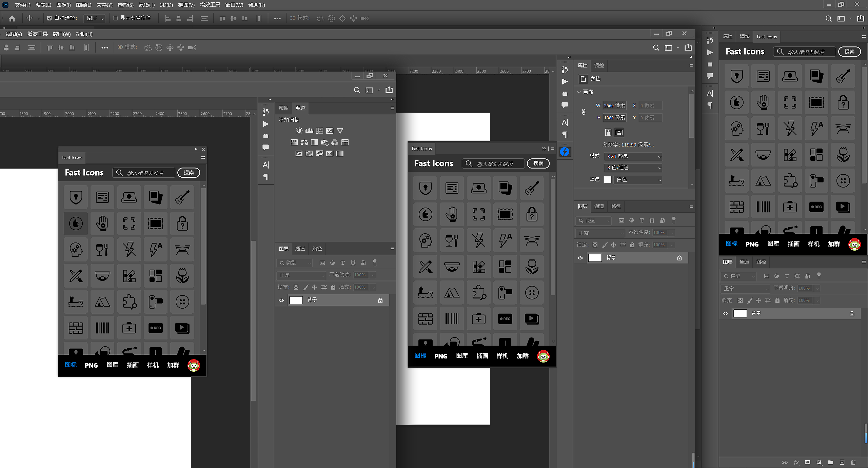The width and height of the screenshot is (868, 468).
Task: Toggle lock transparent pixels in the far-right Layers panel
Action: point(740,300)
